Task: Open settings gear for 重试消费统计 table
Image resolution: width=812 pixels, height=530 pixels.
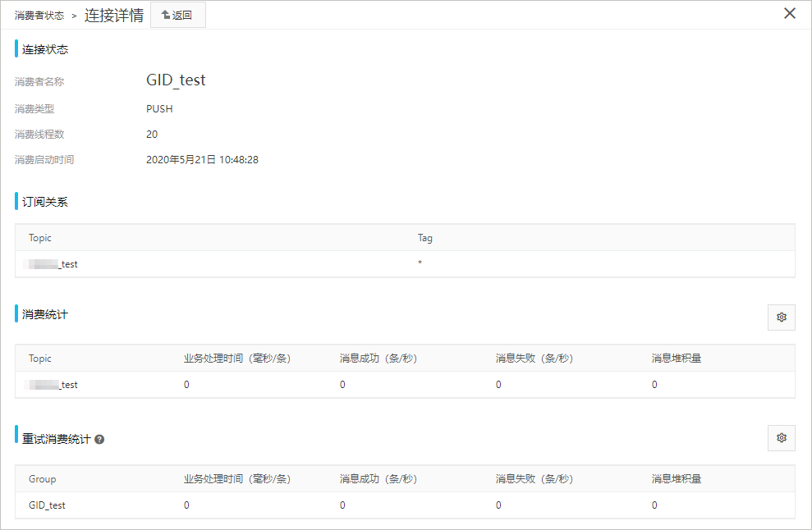Action: point(781,438)
